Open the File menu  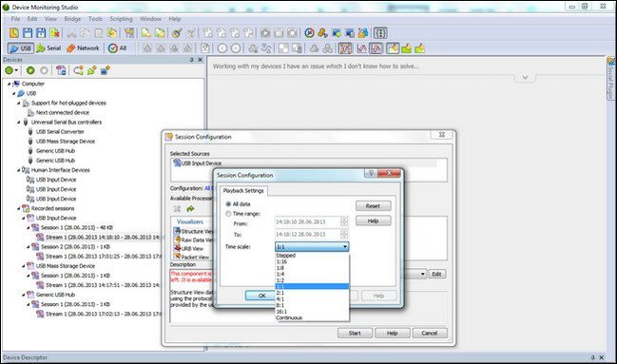click(15, 19)
